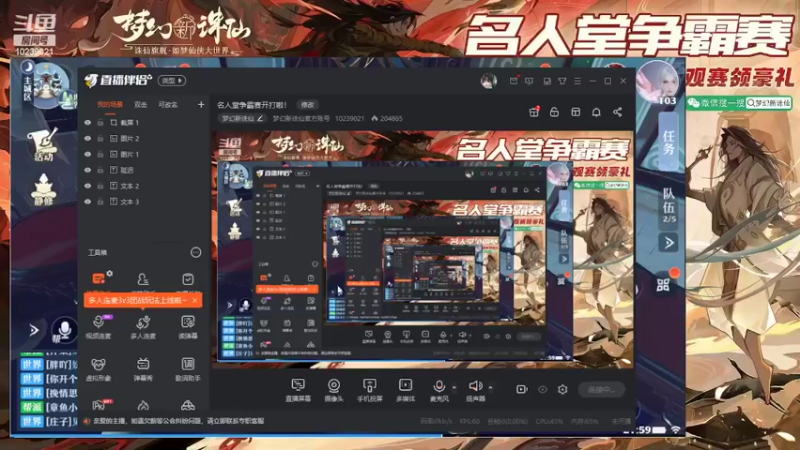The width and height of the screenshot is (800, 450).
Task: Add a 手机投屏 phone screencast source
Action: coord(369,390)
